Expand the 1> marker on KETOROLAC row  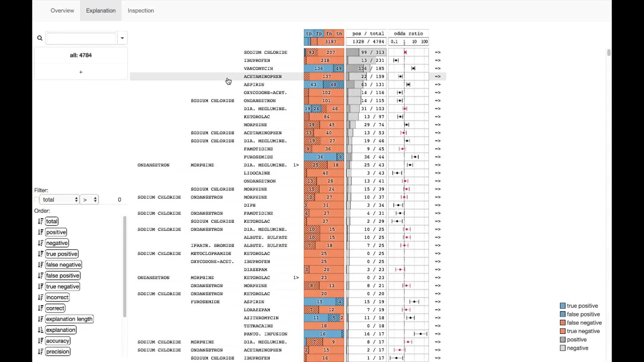296,278
